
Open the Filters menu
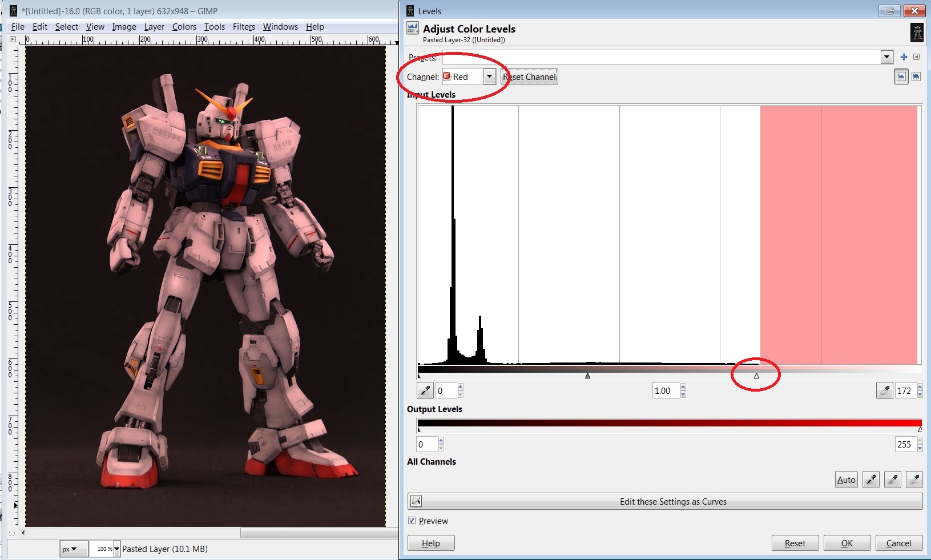[244, 27]
